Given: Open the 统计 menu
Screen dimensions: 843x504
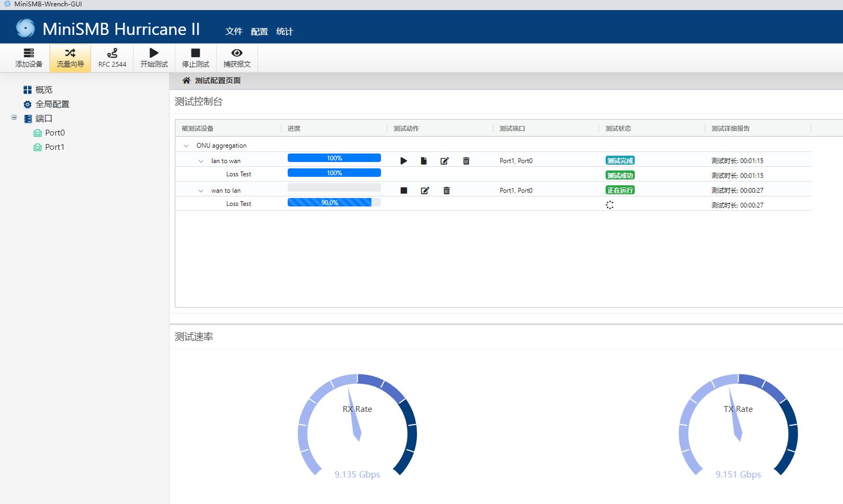Looking at the screenshot, I should click(285, 31).
